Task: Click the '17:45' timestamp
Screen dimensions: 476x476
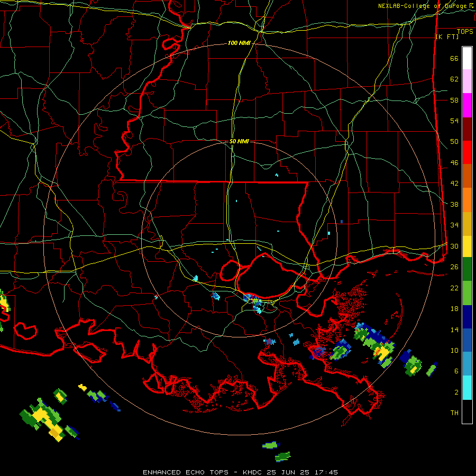Action: coord(326,472)
